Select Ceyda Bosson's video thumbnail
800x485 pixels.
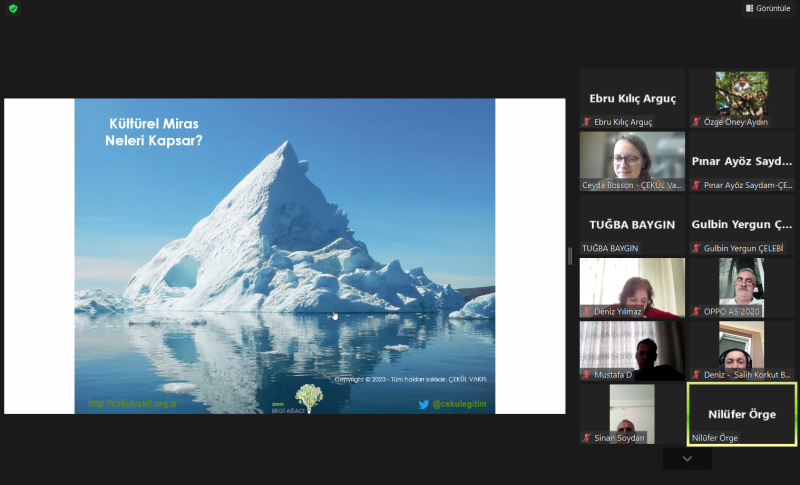(x=632, y=160)
